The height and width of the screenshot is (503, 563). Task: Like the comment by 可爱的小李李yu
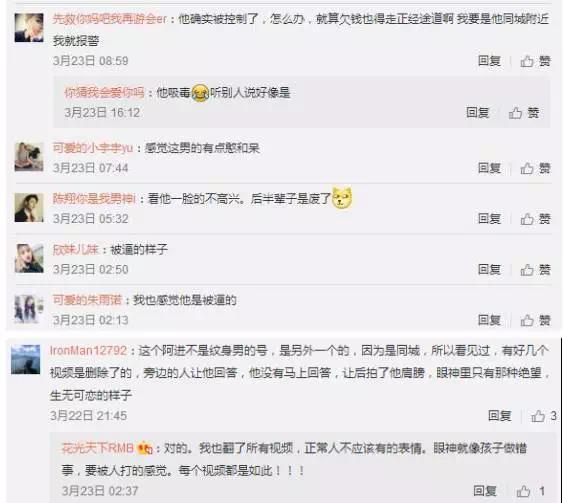pos(535,168)
